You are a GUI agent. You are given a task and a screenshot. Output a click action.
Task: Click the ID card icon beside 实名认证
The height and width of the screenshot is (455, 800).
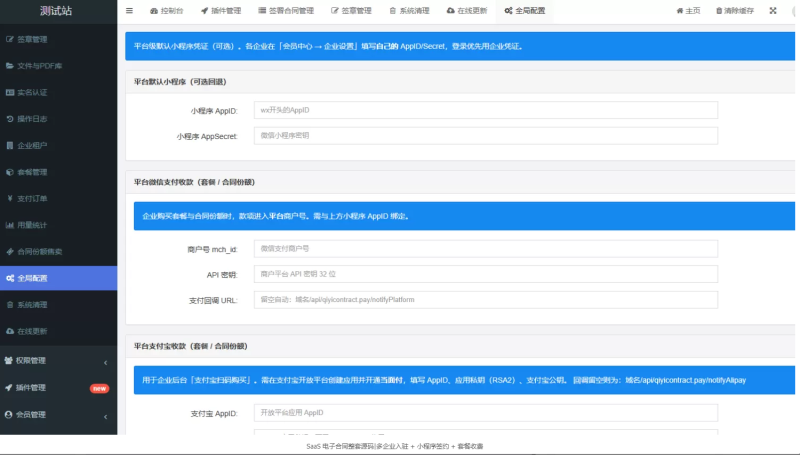pos(10,92)
